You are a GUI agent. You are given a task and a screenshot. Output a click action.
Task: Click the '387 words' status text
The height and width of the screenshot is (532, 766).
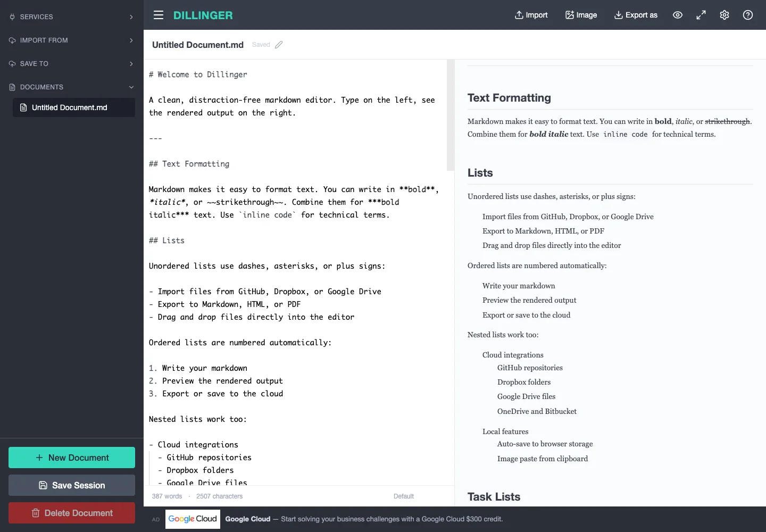click(x=167, y=496)
